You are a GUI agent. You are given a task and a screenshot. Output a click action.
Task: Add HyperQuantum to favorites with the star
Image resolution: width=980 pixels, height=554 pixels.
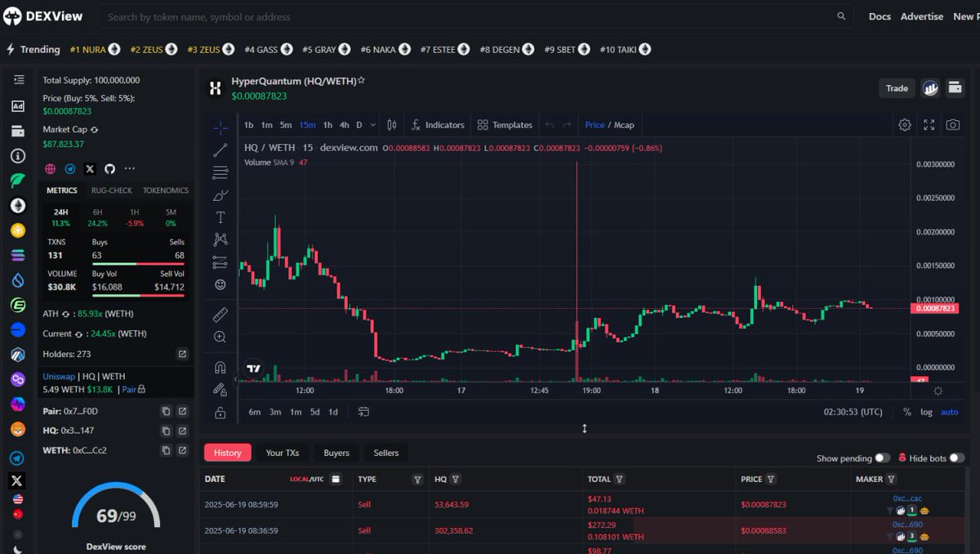(x=361, y=81)
